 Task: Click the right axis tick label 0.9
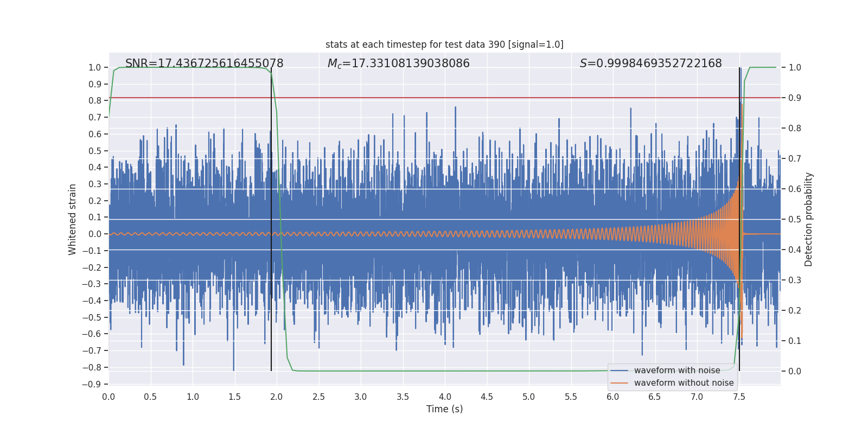[795, 98]
